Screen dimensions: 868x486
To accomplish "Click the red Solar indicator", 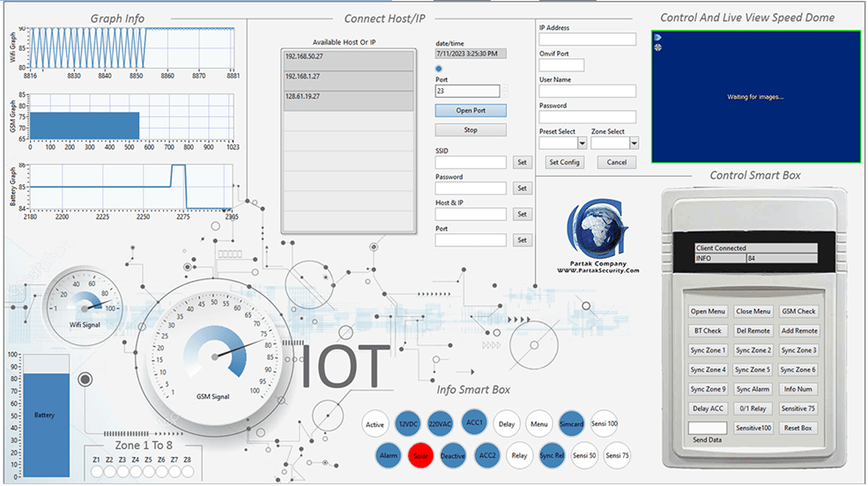I will 419,456.
